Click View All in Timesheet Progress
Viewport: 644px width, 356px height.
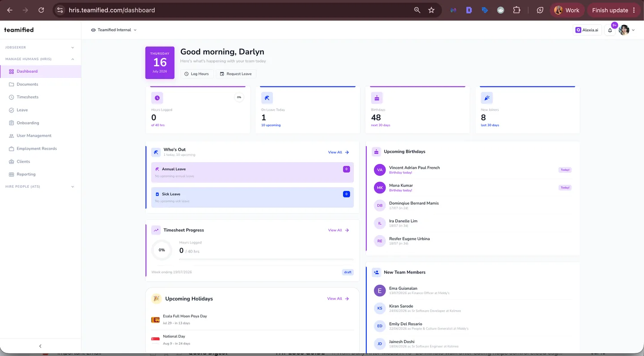[339, 230]
